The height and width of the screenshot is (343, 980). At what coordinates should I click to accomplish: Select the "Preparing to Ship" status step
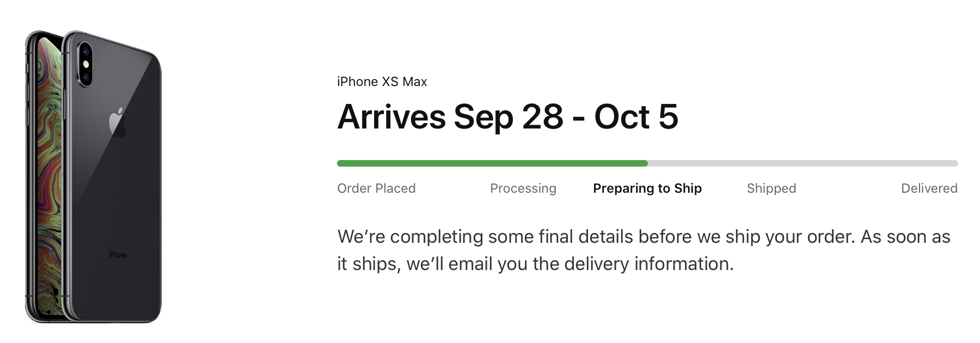(x=647, y=188)
